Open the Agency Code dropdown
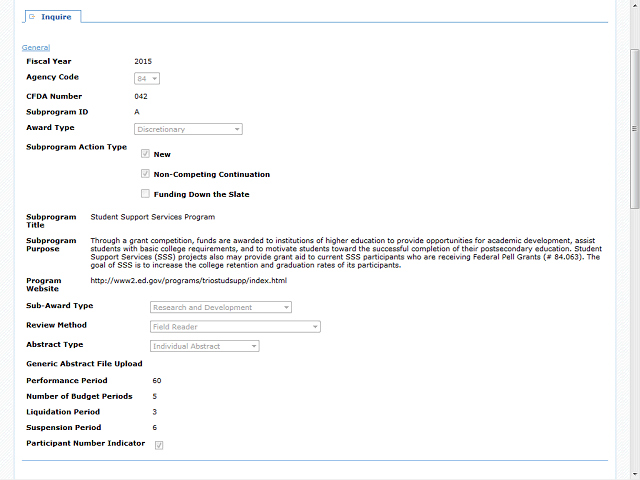 click(x=147, y=78)
